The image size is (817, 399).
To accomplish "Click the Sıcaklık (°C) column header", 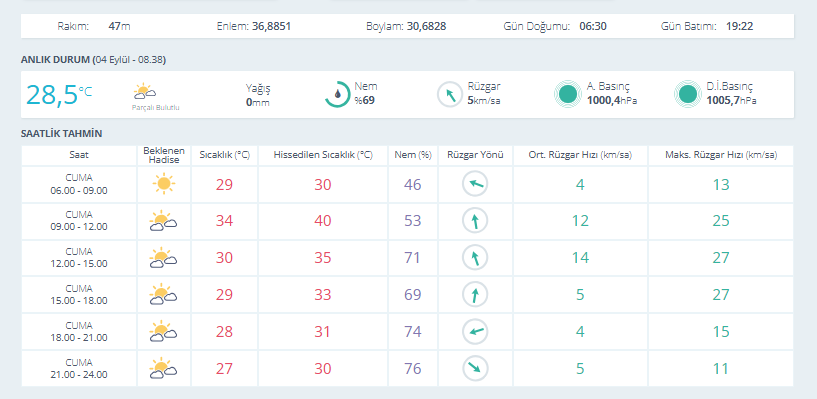I will click(x=225, y=155).
